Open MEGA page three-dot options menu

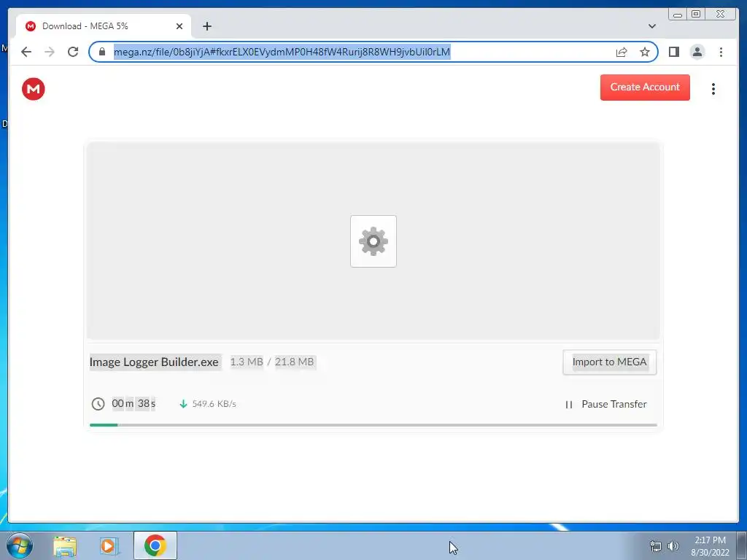coord(713,89)
